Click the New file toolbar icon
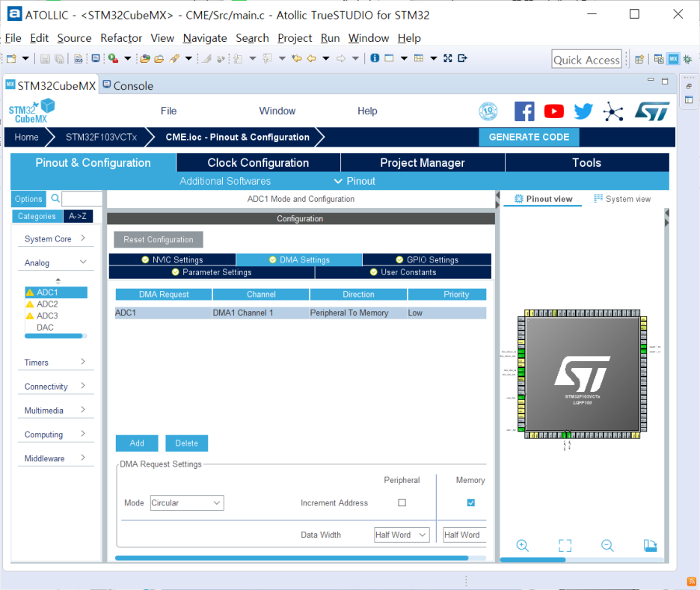Image resolution: width=700 pixels, height=590 pixels. [x=12, y=58]
